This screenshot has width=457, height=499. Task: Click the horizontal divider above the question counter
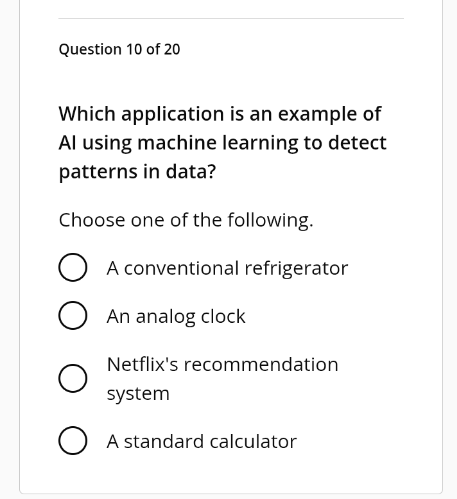point(231,19)
